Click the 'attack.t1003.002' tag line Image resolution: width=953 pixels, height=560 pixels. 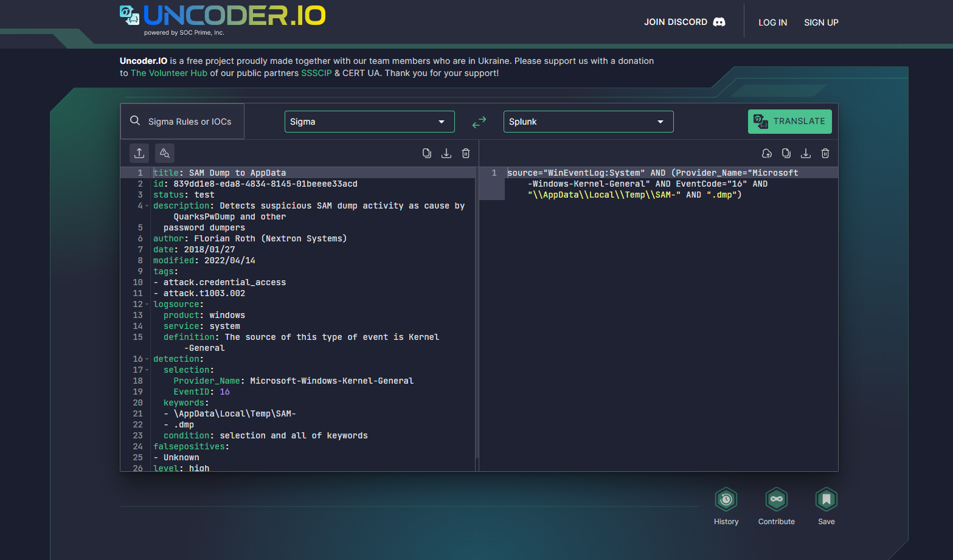pyautogui.click(x=199, y=293)
